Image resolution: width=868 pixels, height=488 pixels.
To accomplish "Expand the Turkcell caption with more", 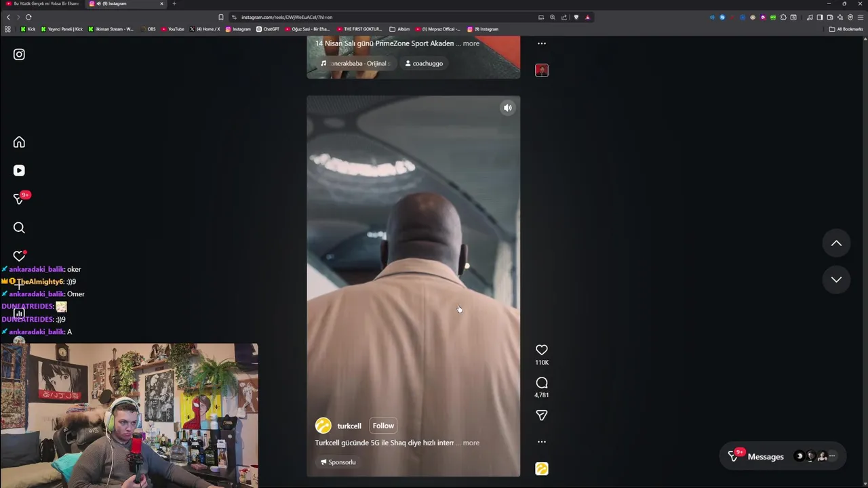I will click(x=471, y=443).
